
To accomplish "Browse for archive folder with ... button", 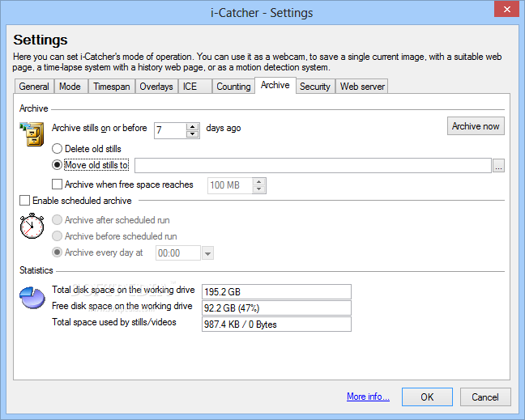I will point(498,166).
